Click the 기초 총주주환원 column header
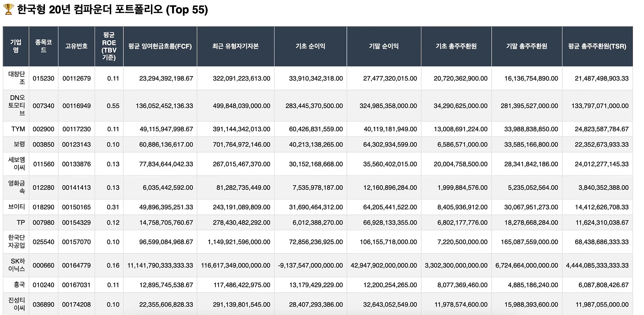The image size is (644, 315). click(x=456, y=46)
